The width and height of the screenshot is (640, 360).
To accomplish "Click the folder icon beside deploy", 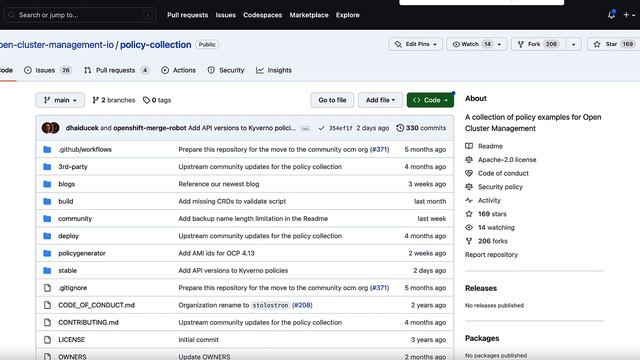I will (47, 236).
